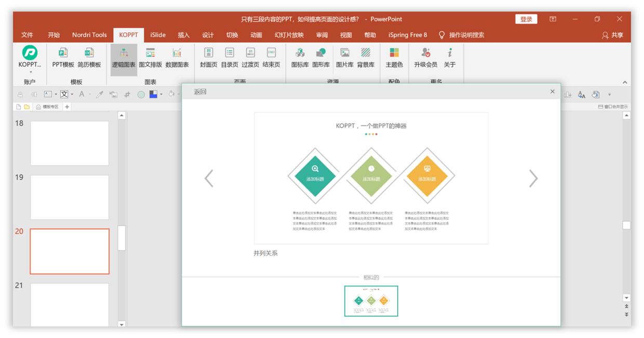Select slide 18 thumbnail

[x=70, y=143]
